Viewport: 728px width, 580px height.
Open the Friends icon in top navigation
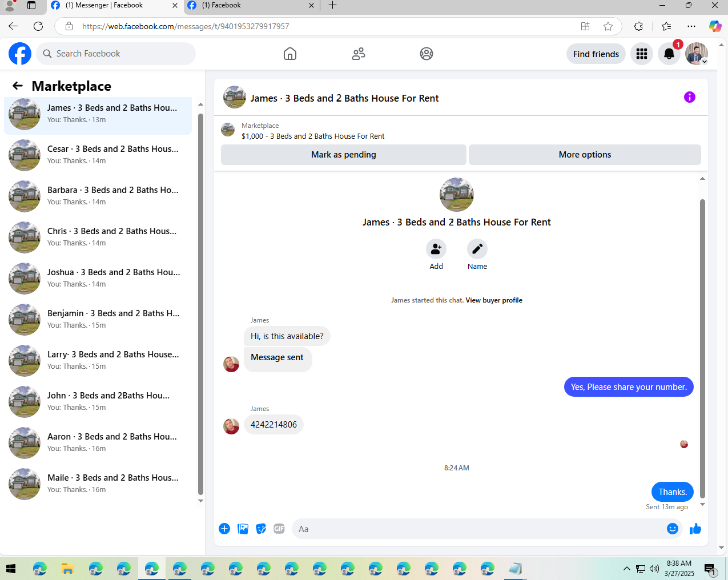point(359,54)
